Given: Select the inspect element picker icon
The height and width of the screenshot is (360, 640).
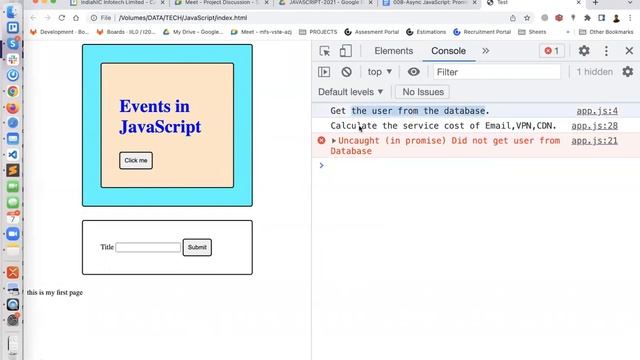Looking at the screenshot, I should click(x=325, y=51).
